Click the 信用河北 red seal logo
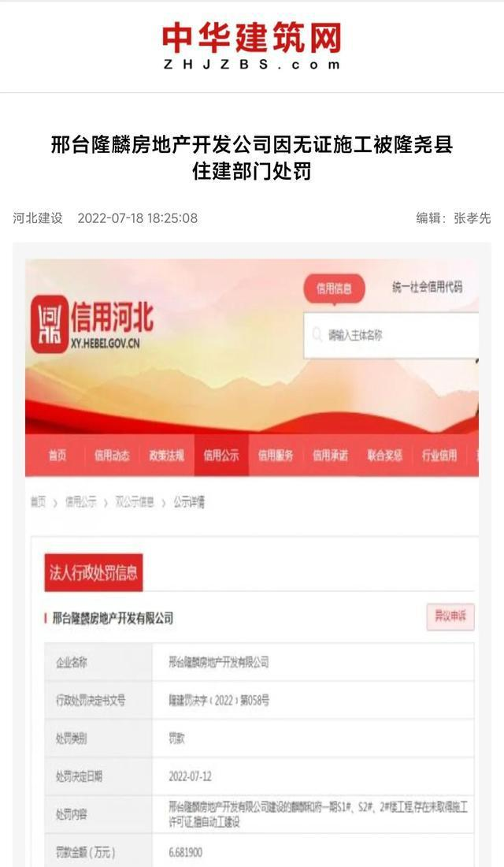Viewport: 504px width, 867px height. pos(50,324)
